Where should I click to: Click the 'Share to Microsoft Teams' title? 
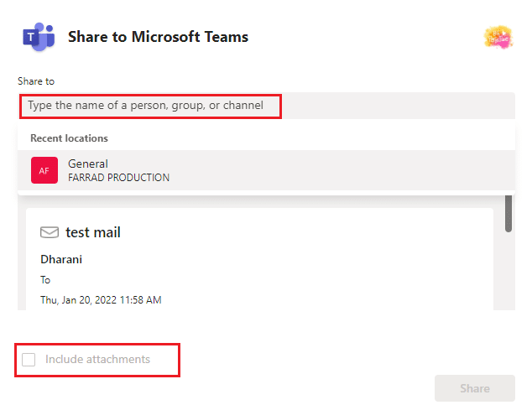pyautogui.click(x=158, y=37)
